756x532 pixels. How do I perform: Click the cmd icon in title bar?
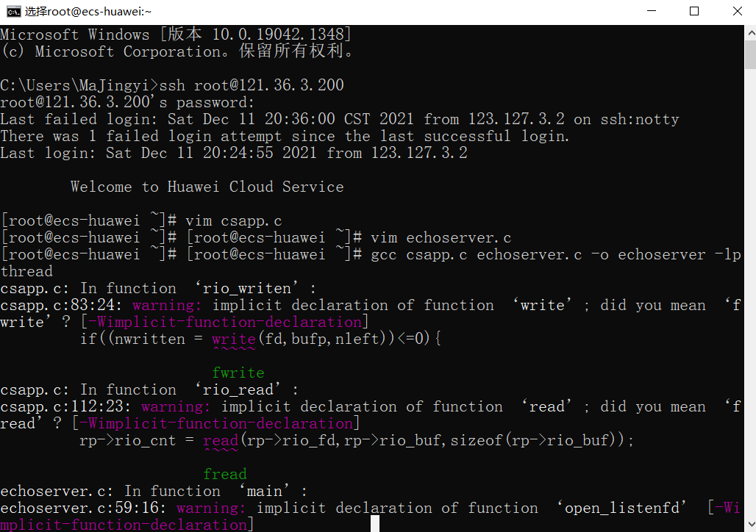click(13, 12)
